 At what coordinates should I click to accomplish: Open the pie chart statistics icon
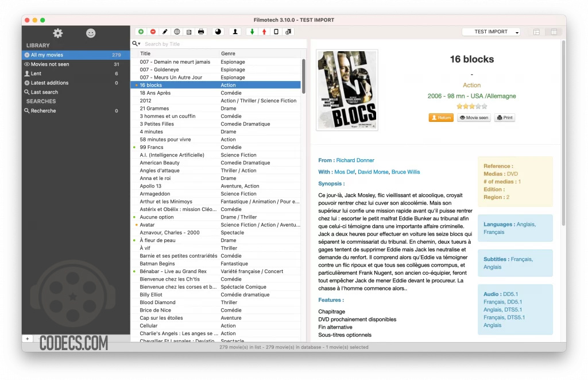218,32
